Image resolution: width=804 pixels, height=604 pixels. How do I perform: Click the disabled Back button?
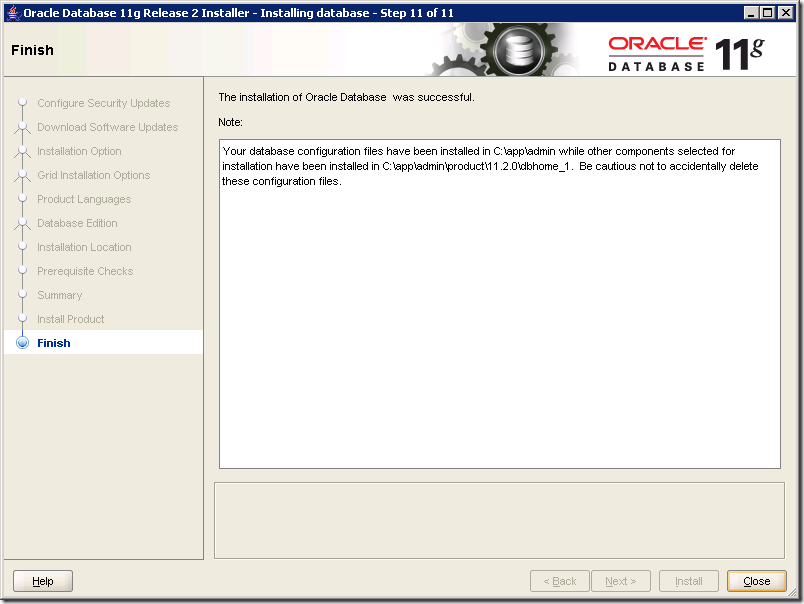point(560,581)
